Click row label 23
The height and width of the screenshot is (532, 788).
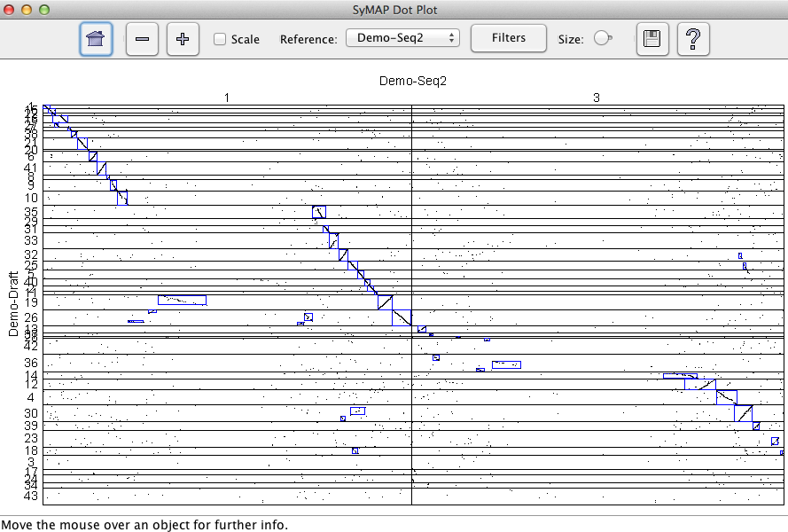coord(31,438)
